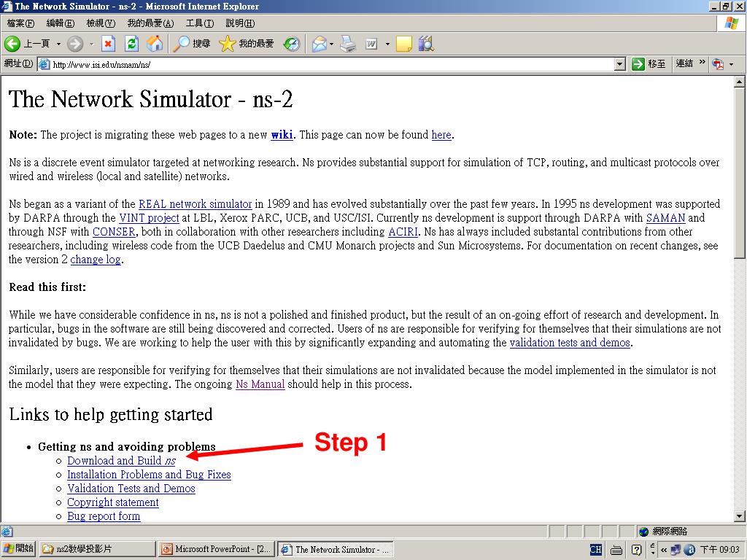Click the ACIRI link
The image size is (747, 560).
tap(403, 232)
